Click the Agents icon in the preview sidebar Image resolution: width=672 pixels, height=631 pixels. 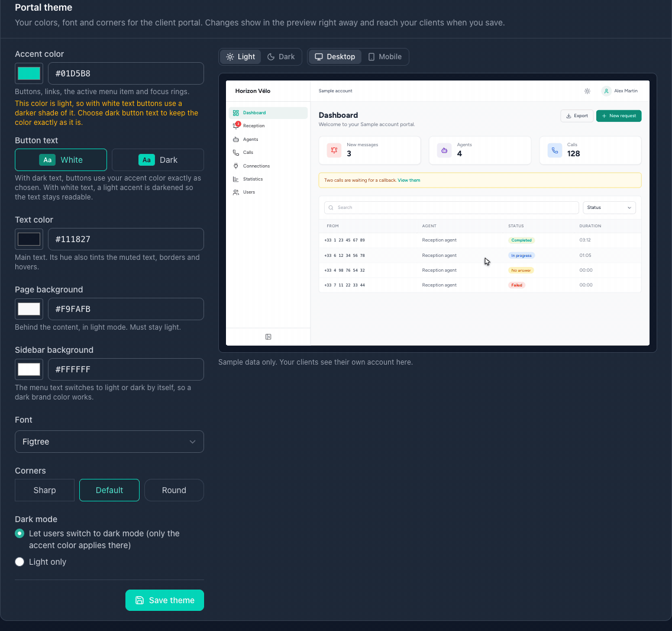(235, 140)
